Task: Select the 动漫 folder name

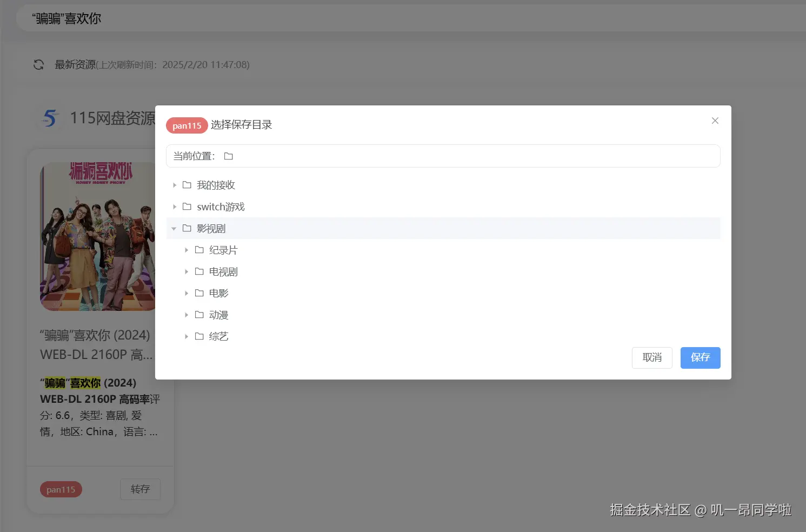Action: [x=218, y=315]
